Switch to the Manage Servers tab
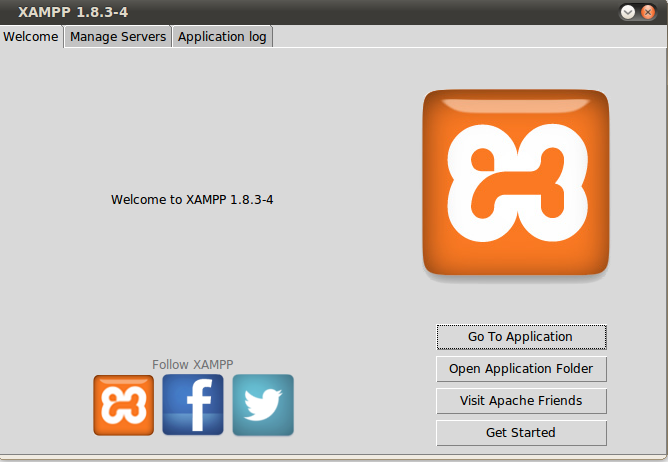 tap(118, 37)
